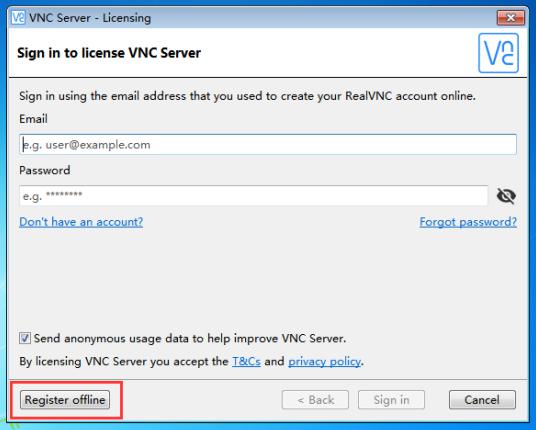Click the "Send anonymous usage data" label text
Viewport: 536px width, 430px height.
pyautogui.click(x=190, y=339)
